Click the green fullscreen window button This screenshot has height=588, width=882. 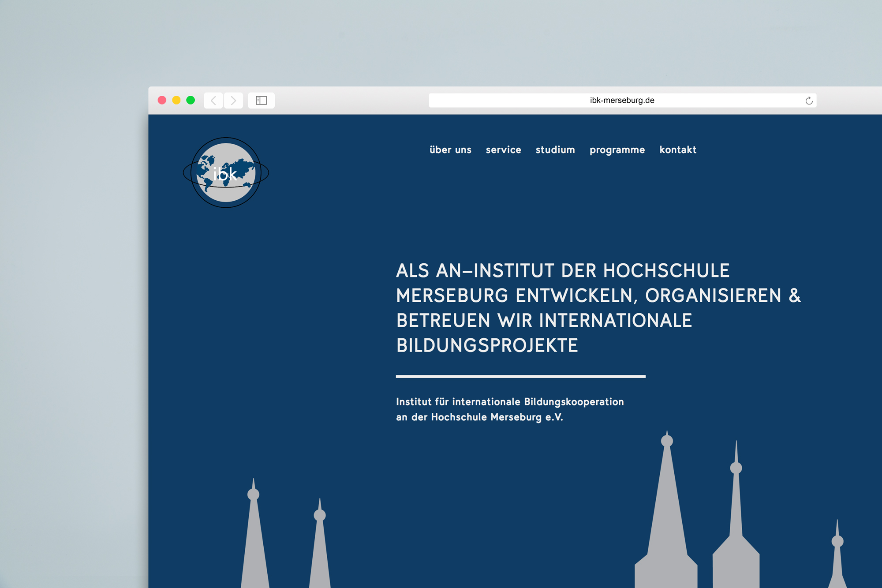(x=191, y=100)
